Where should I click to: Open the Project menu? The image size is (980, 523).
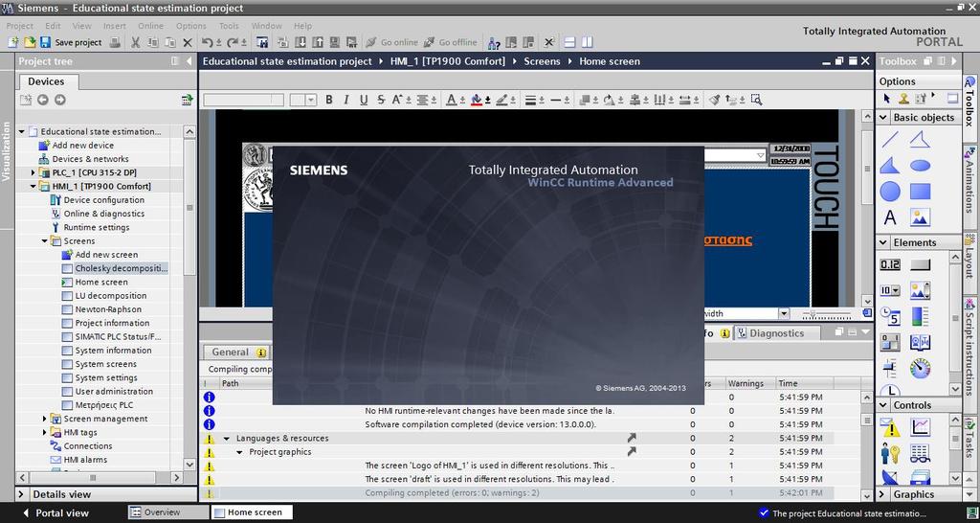20,26
